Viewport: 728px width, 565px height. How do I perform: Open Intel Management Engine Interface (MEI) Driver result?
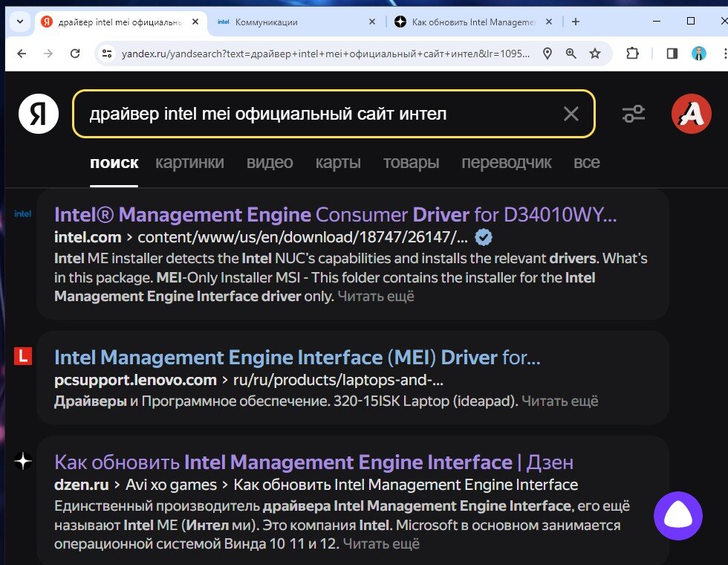coord(297,358)
